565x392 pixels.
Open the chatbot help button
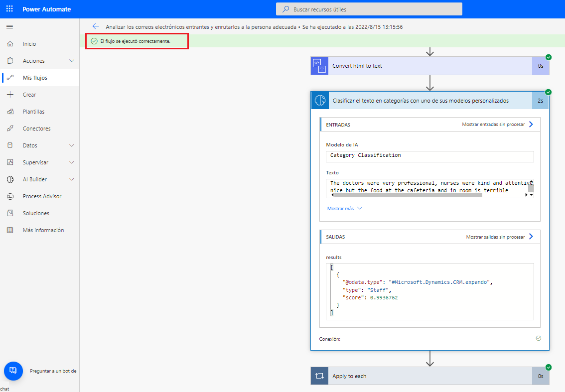pos(13,371)
